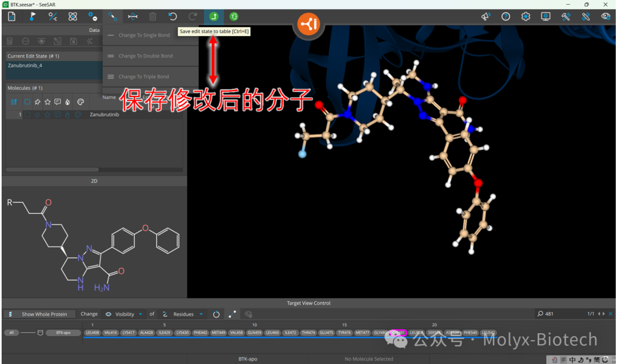Open the color palette for Zanubrutinib row

[78, 115]
